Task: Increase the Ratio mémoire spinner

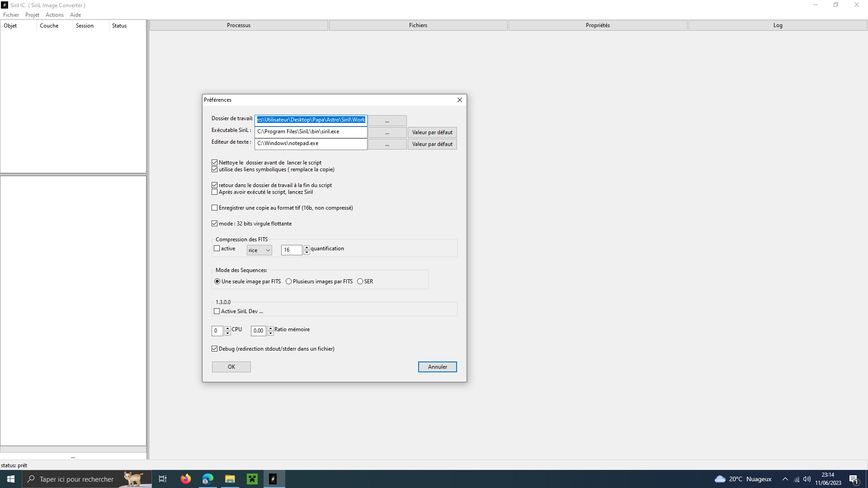Action: click(270, 328)
